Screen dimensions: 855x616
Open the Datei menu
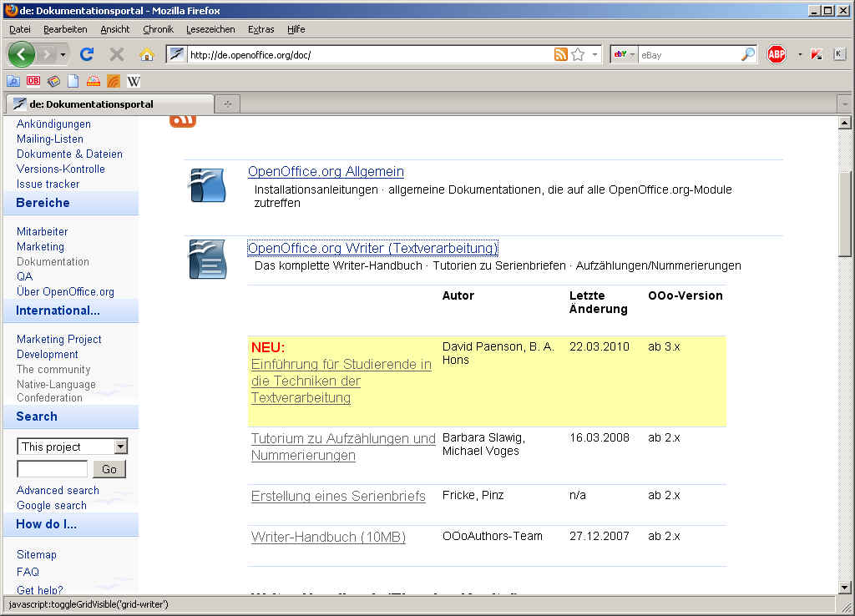point(20,29)
